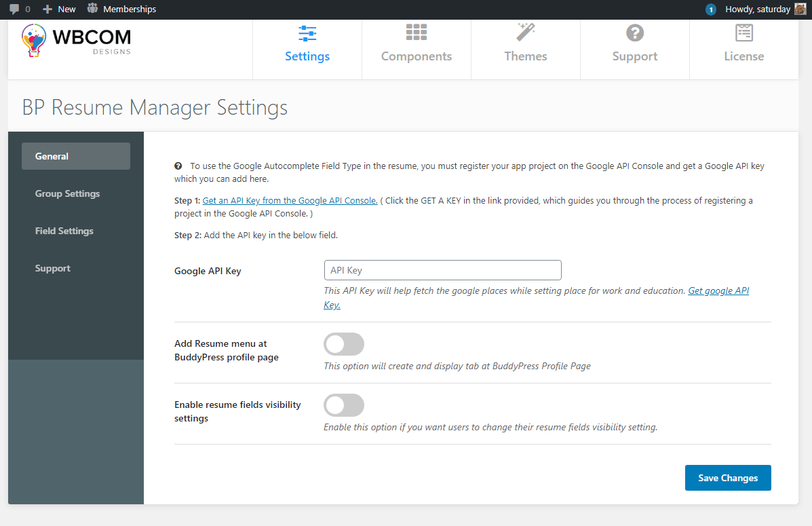The height and width of the screenshot is (526, 812).
Task: Click the WBCOM Designs logo
Action: (x=76, y=41)
